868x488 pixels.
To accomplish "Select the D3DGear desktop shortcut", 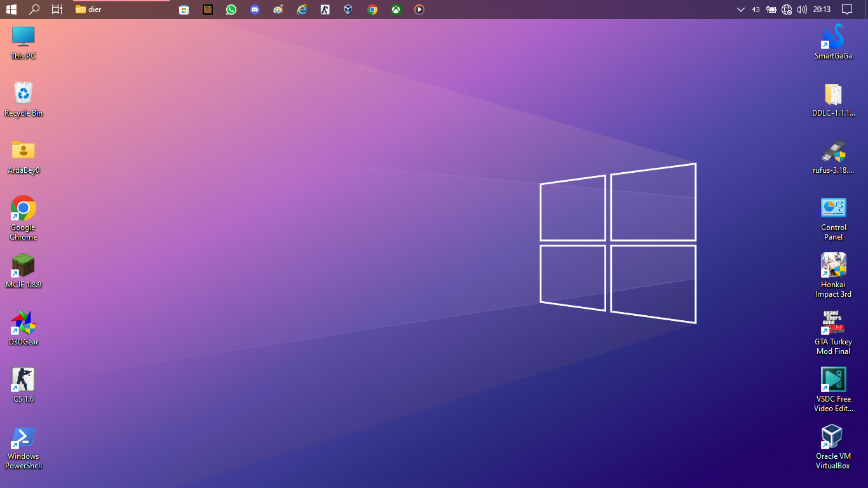I will [x=24, y=329].
